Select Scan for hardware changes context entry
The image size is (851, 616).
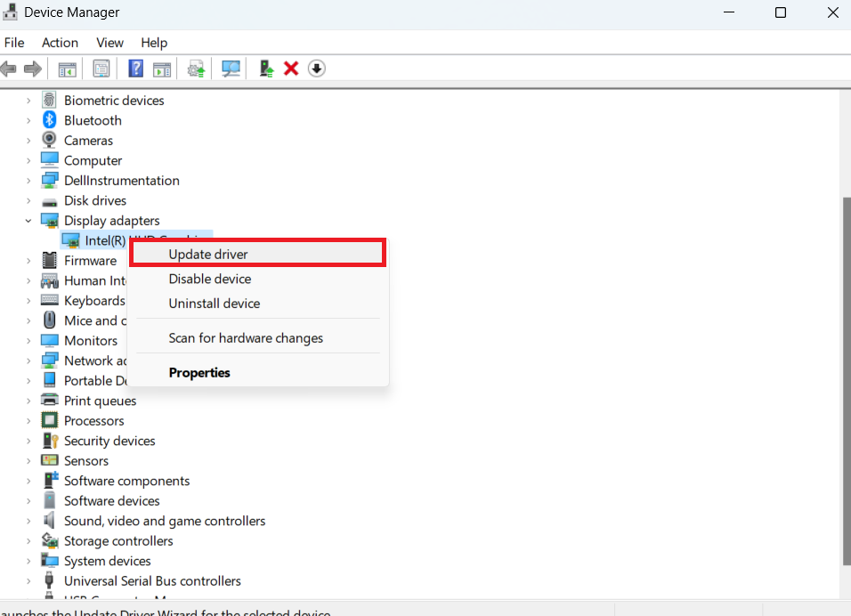point(258,338)
